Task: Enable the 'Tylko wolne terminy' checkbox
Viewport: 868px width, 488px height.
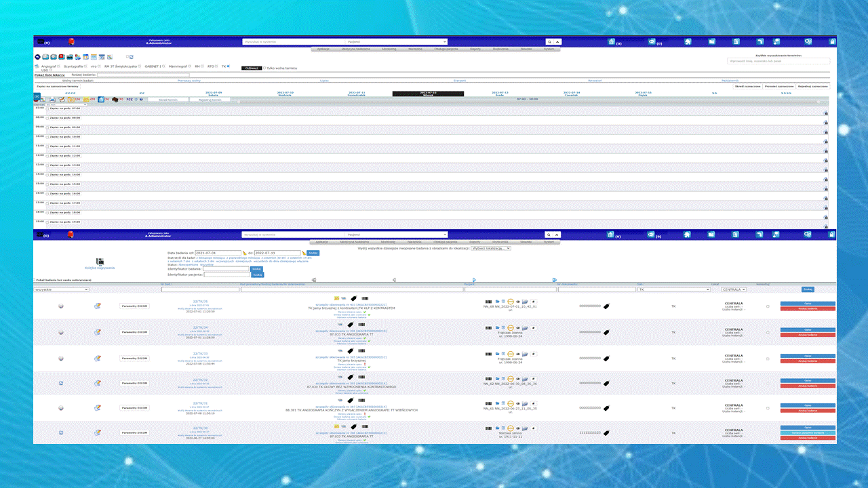Action: [264, 68]
